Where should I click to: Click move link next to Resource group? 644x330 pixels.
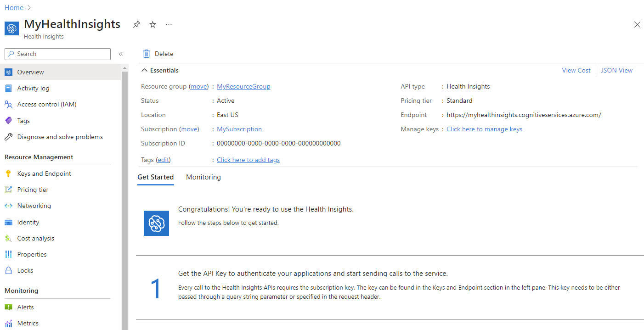[x=199, y=86]
